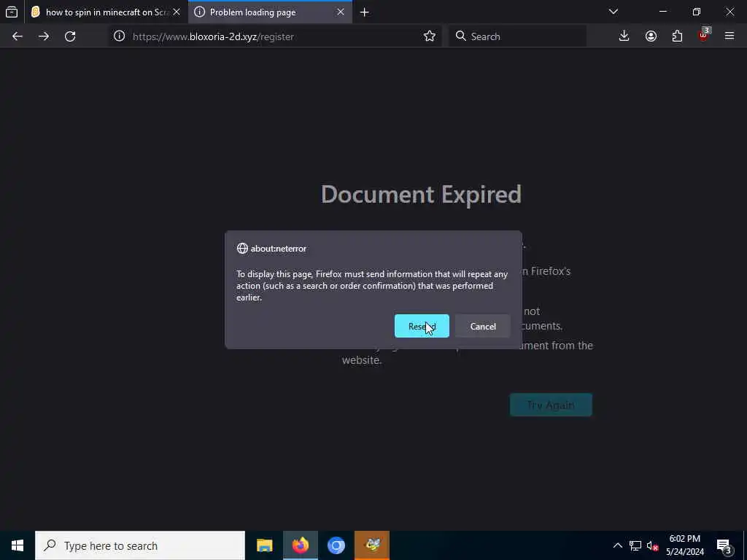Click the URL address bar field
The image size is (747, 560).
[x=274, y=36]
